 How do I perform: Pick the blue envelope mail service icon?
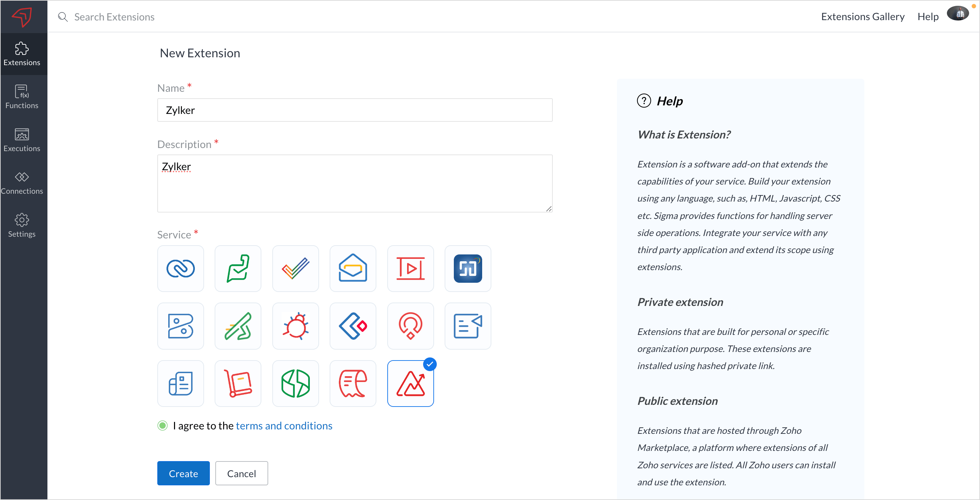coord(353,268)
